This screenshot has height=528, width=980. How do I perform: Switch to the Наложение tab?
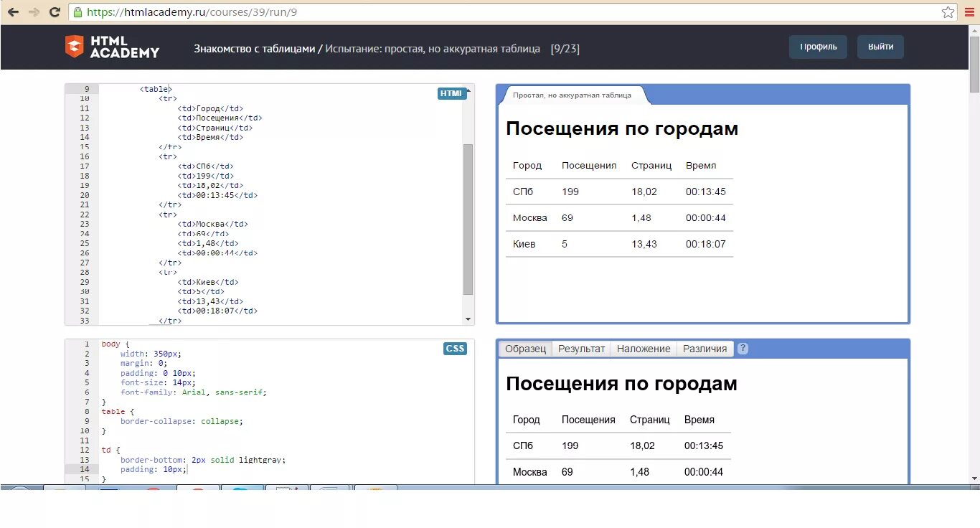(644, 349)
